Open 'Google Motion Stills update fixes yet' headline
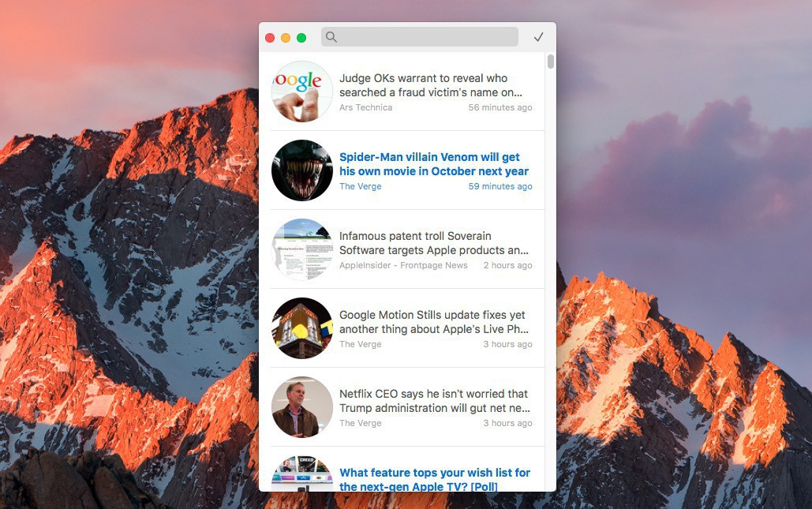Screen dimensions: 812x509 pyautogui.click(x=434, y=321)
